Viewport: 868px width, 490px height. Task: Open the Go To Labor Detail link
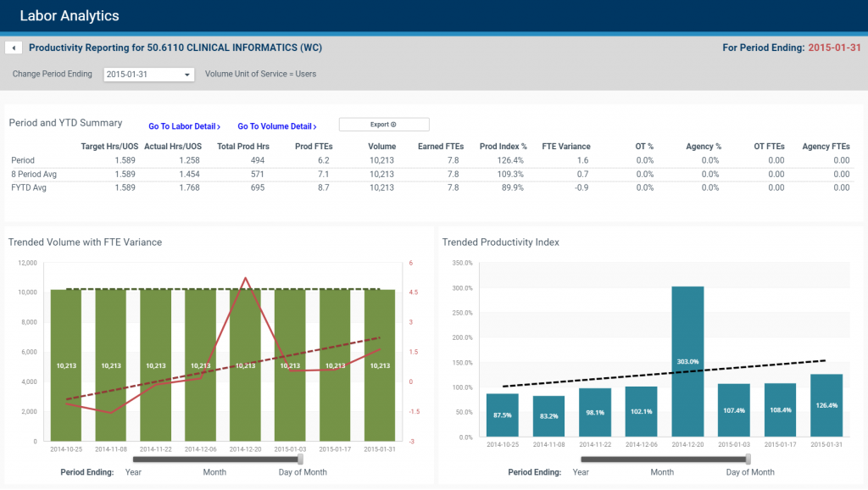[184, 125]
